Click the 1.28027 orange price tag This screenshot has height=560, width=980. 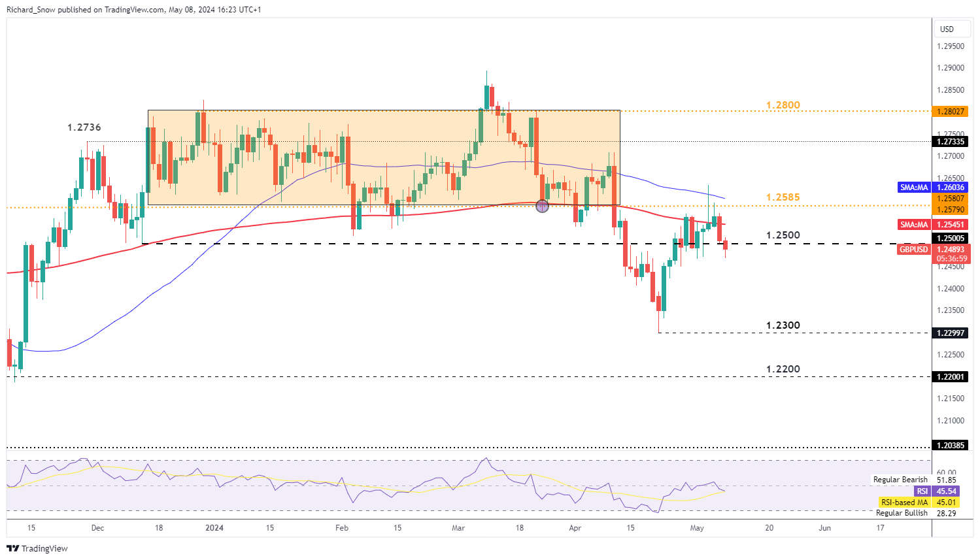pos(951,112)
